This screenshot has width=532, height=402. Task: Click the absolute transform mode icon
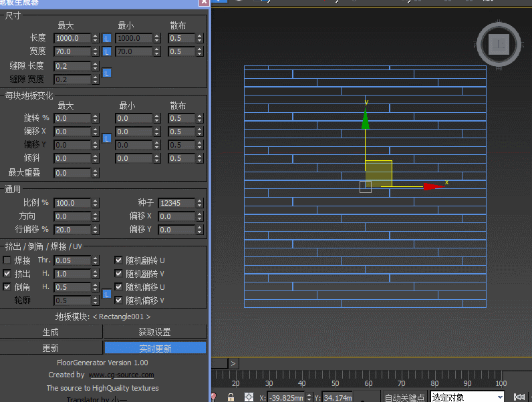249,397
